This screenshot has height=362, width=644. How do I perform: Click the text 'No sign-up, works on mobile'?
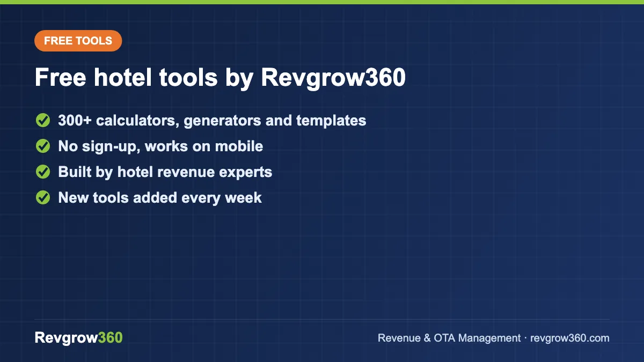(x=160, y=146)
